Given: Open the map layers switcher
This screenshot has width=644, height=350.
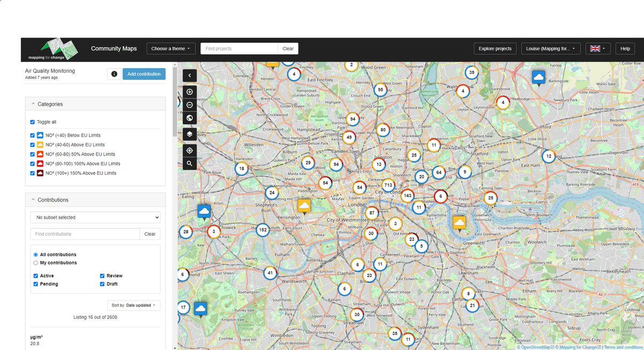Looking at the screenshot, I should pos(190,133).
